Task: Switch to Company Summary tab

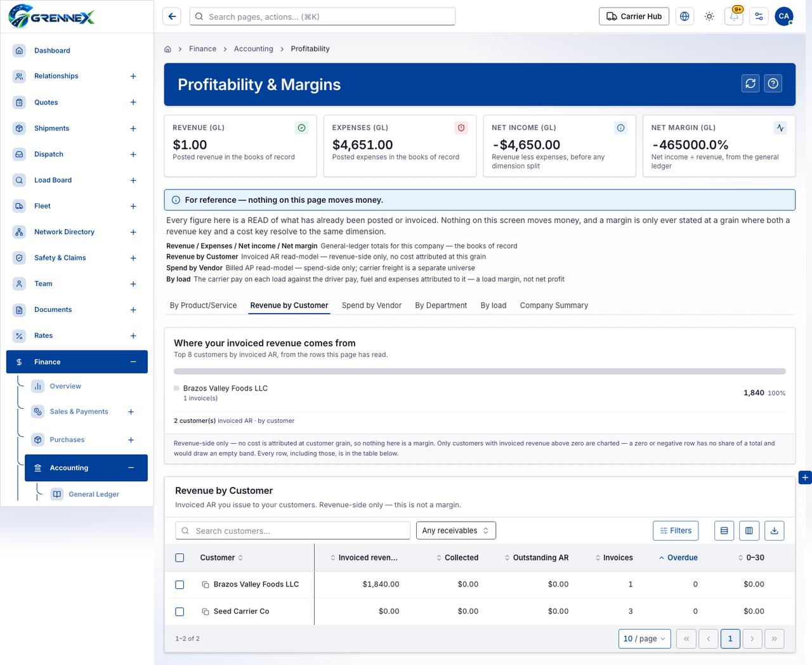Action: (x=554, y=306)
